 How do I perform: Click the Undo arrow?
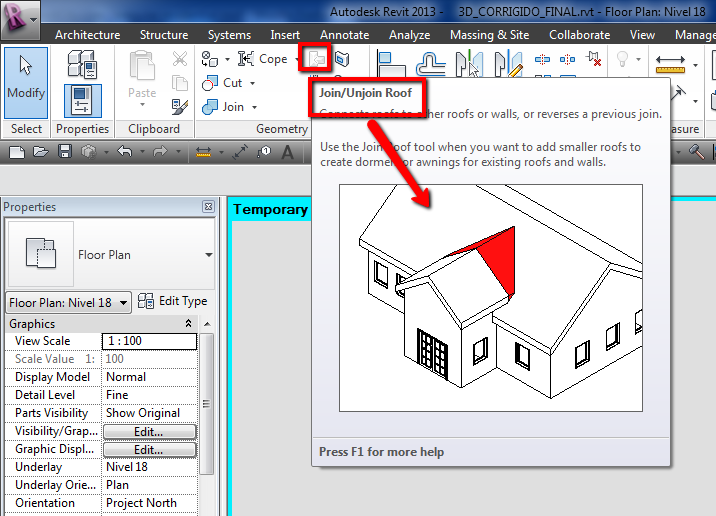pos(125,151)
